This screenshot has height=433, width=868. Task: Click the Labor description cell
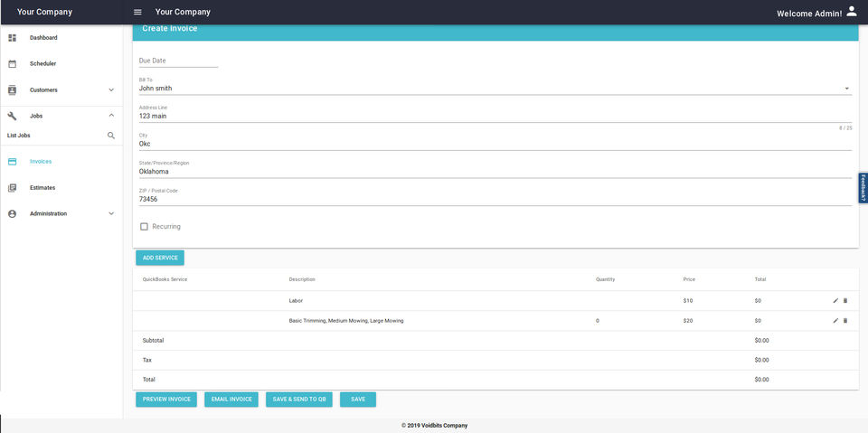pos(297,301)
